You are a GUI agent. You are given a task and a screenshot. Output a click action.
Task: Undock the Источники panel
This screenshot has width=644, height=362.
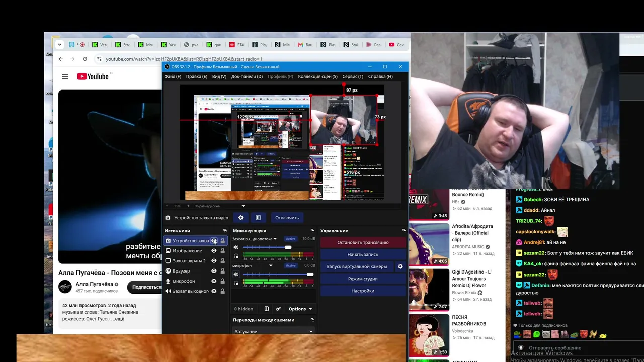225,231
